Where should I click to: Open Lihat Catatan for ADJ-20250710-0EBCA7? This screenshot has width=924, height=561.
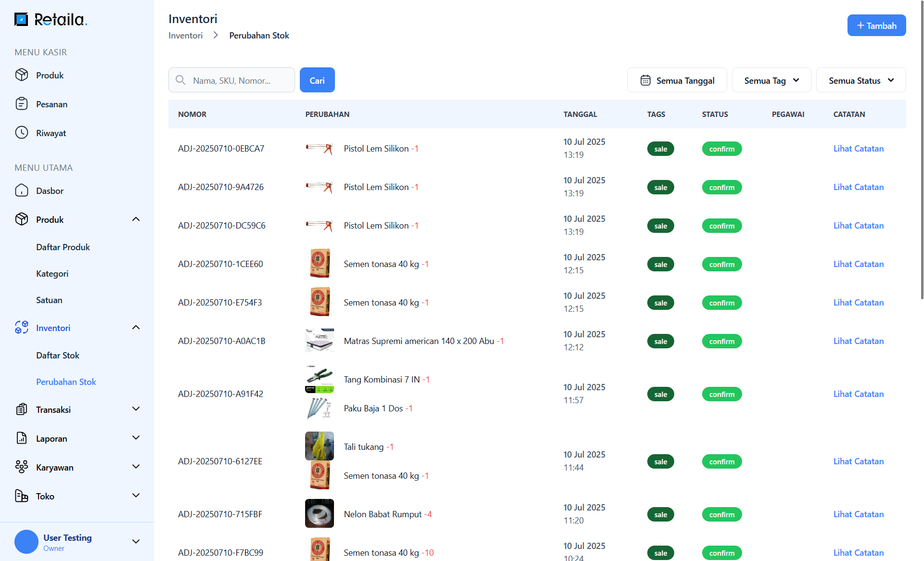point(858,149)
